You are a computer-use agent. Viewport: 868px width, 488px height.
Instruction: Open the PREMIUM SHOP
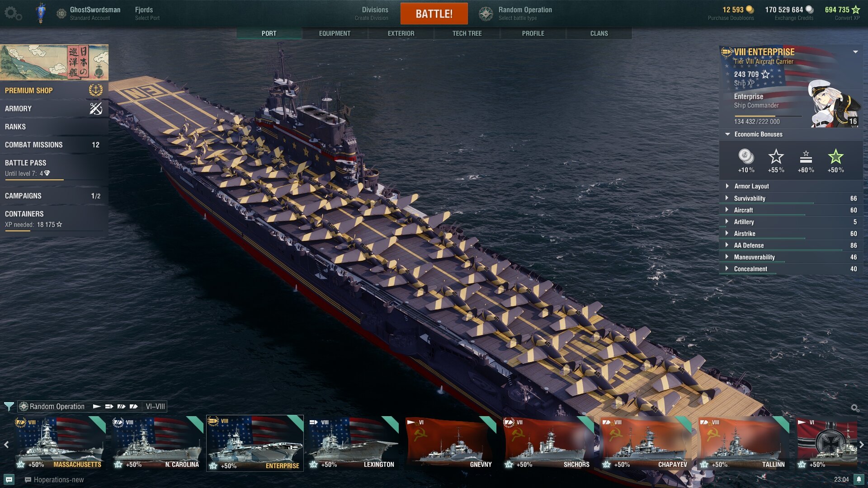(54, 90)
